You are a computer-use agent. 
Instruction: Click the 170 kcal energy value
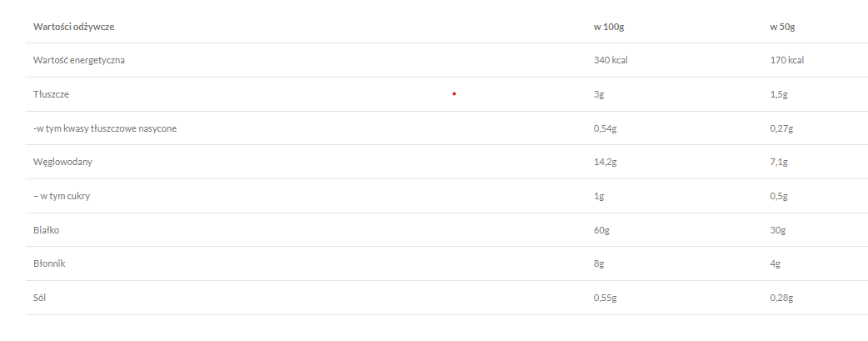787,60
